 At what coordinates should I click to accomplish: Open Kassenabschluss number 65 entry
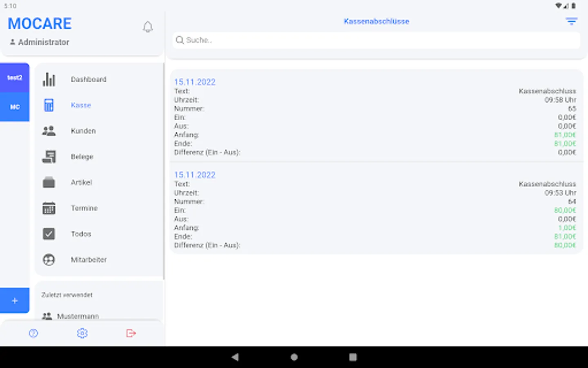pyautogui.click(x=376, y=117)
